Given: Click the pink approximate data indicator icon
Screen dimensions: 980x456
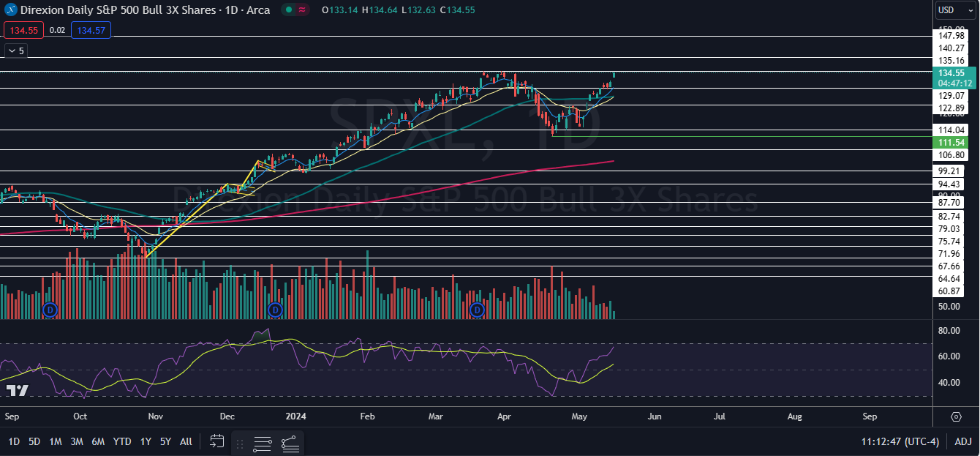Looking at the screenshot, I should [303, 10].
